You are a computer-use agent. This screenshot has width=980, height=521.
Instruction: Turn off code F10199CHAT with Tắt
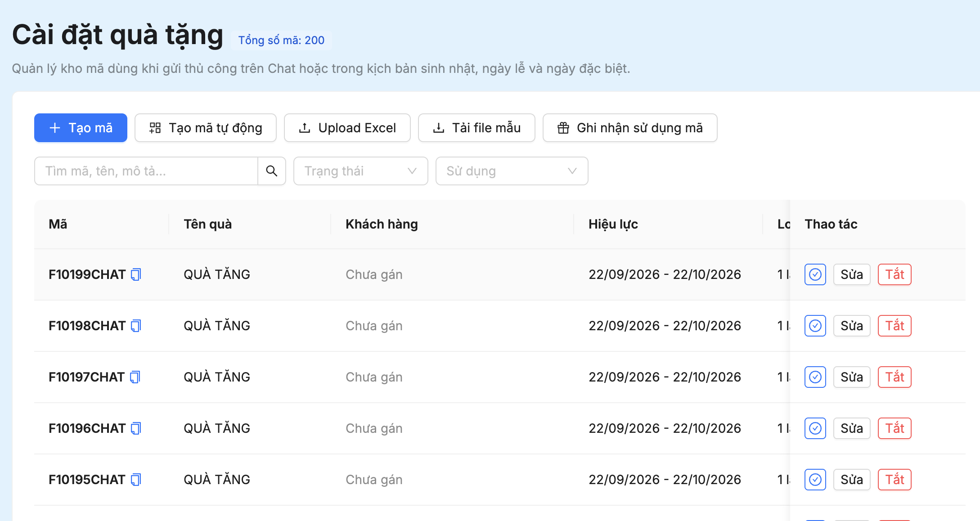tap(895, 274)
